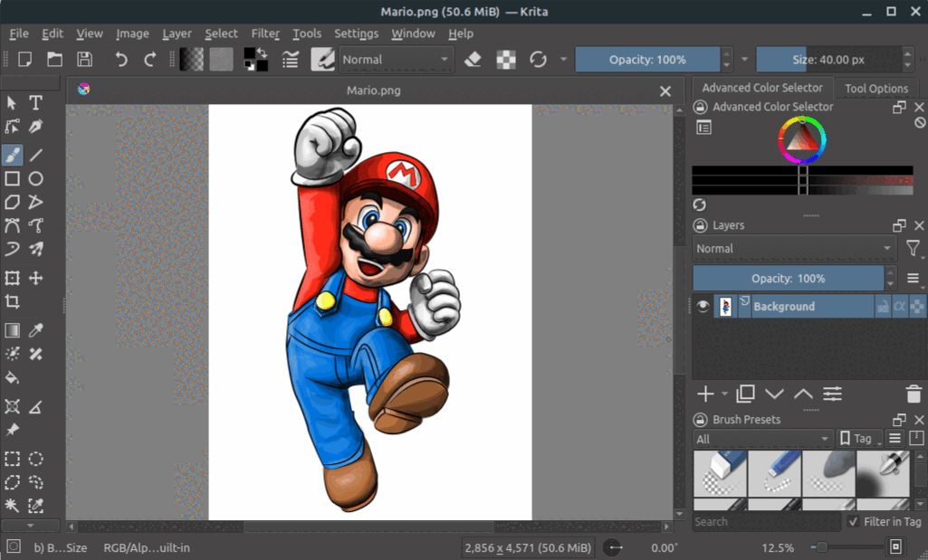
Task: Toggle alpha lock on the Background layer
Action: [x=901, y=306]
